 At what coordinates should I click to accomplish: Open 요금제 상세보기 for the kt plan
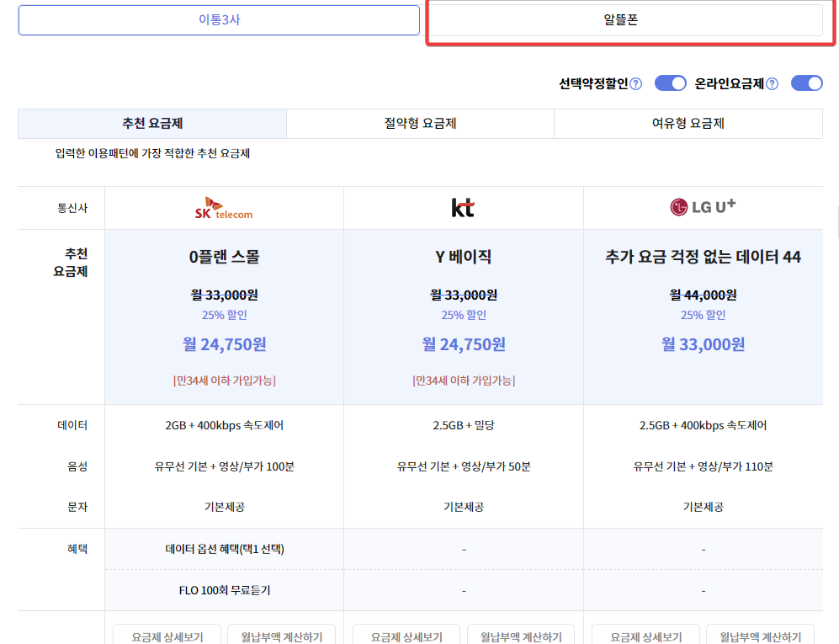pyautogui.click(x=406, y=636)
